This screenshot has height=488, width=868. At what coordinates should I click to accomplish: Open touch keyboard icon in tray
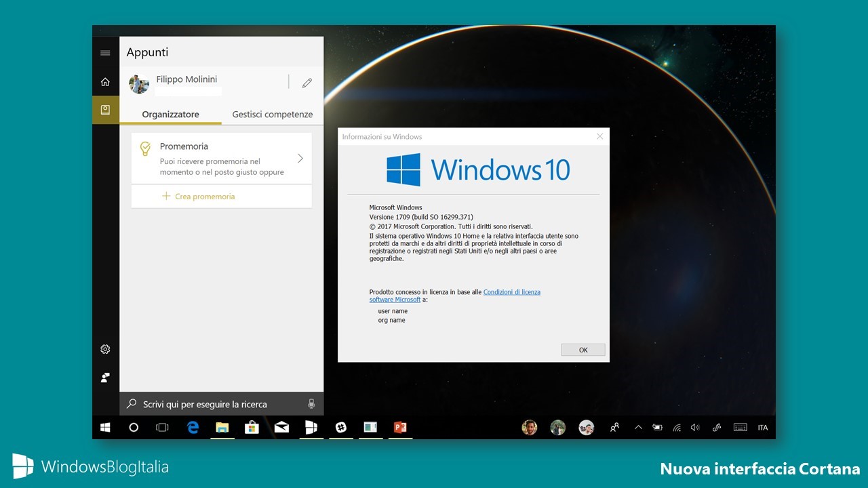click(740, 428)
